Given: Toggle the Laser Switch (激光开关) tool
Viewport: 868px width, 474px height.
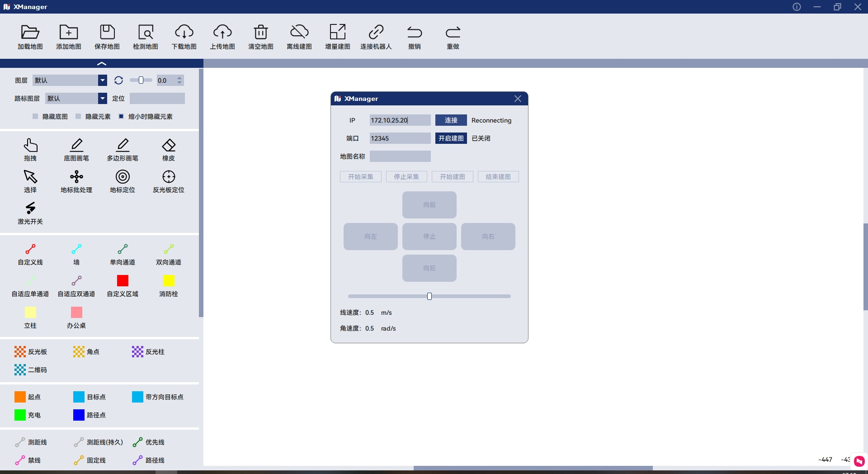Looking at the screenshot, I should (x=30, y=209).
